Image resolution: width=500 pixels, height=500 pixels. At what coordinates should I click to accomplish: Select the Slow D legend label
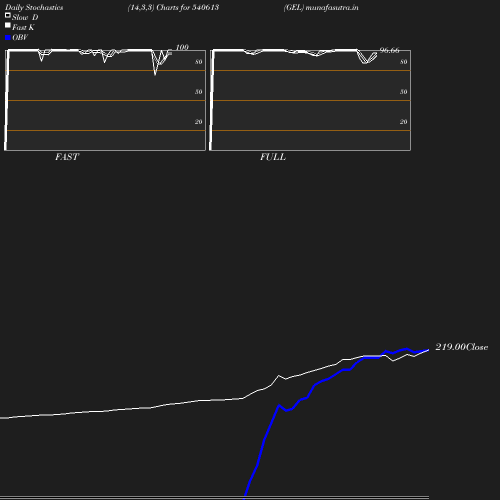click(x=25, y=17)
